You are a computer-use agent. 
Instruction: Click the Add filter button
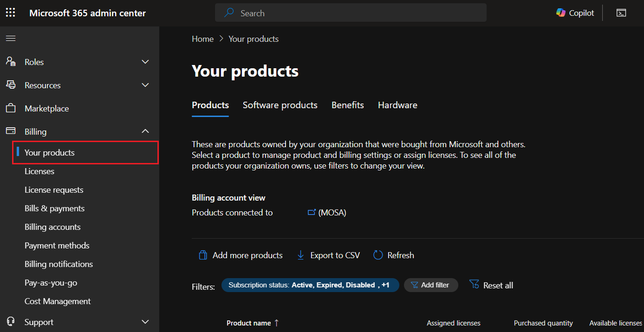coord(431,285)
